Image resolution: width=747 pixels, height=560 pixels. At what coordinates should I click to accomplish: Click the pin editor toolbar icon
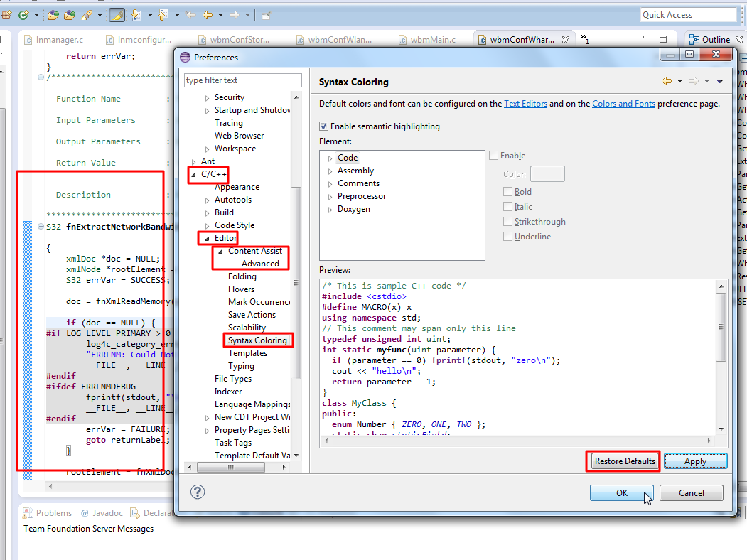[x=266, y=16]
